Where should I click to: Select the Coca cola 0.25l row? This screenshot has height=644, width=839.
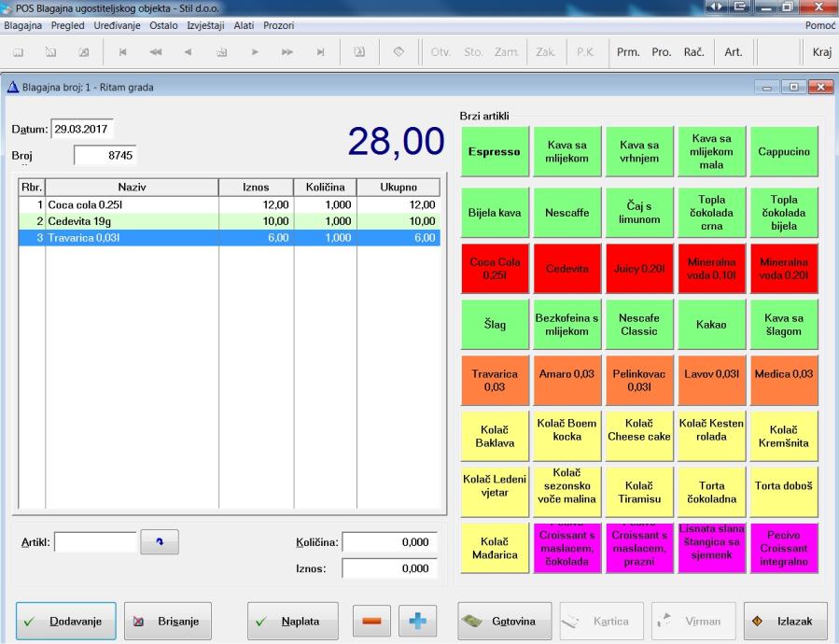(229, 204)
